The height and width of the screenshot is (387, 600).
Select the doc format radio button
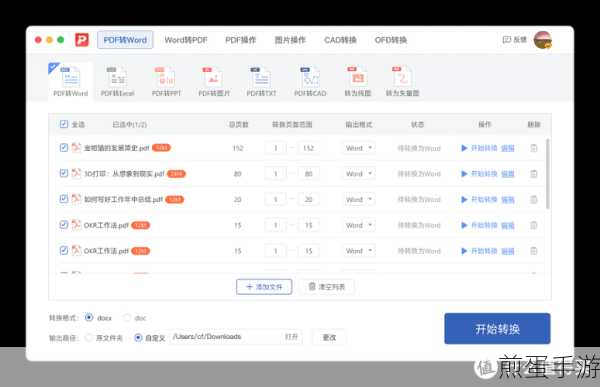(127, 317)
